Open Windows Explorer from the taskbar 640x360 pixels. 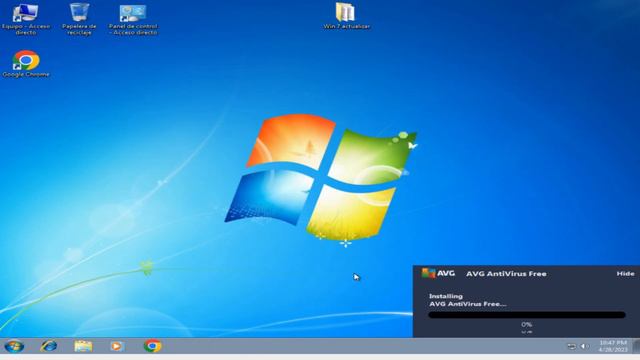(83, 346)
